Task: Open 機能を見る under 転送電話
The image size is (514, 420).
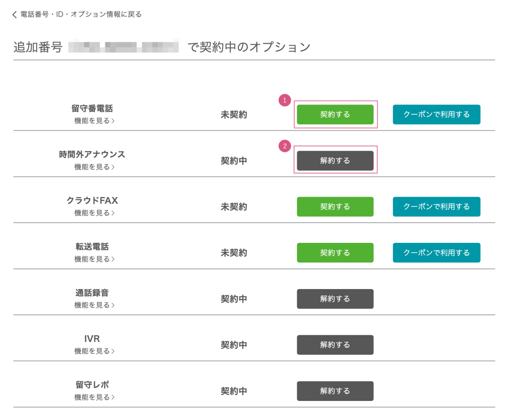Action: pyautogui.click(x=94, y=259)
